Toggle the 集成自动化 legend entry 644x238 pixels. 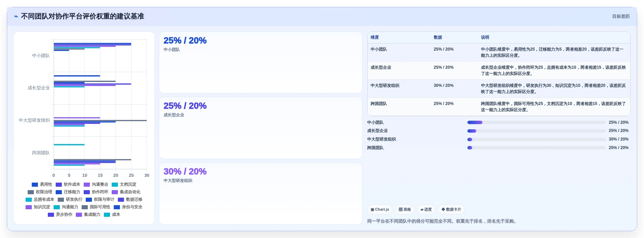point(126,192)
